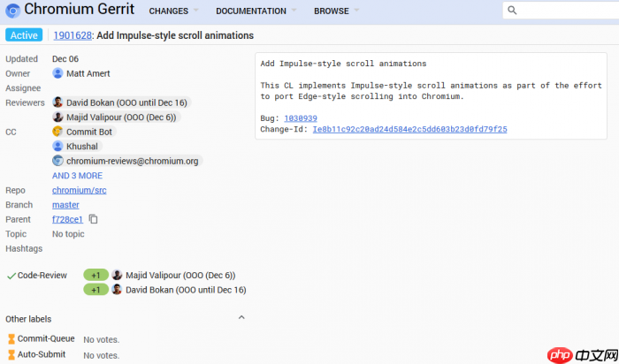Open the master branch link
This screenshot has height=364, width=619.
(65, 205)
